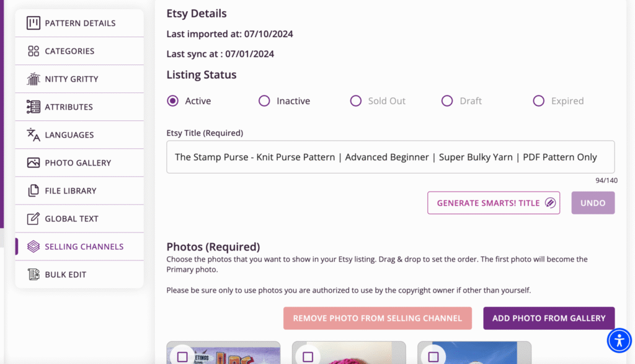Screen dimensions: 635x364
Task: Click Generate Smarts! Title button
Action: (493, 203)
